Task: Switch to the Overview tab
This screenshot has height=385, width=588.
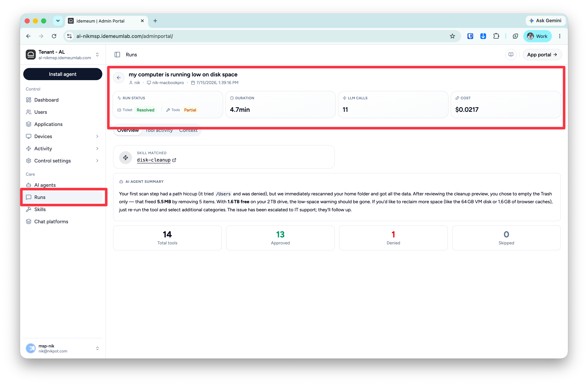Action: coord(128,130)
